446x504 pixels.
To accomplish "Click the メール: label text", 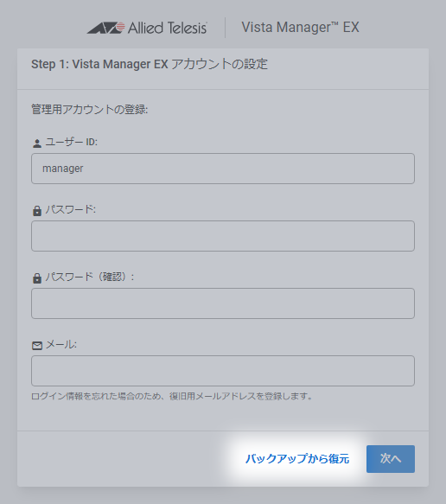I will pos(61,345).
